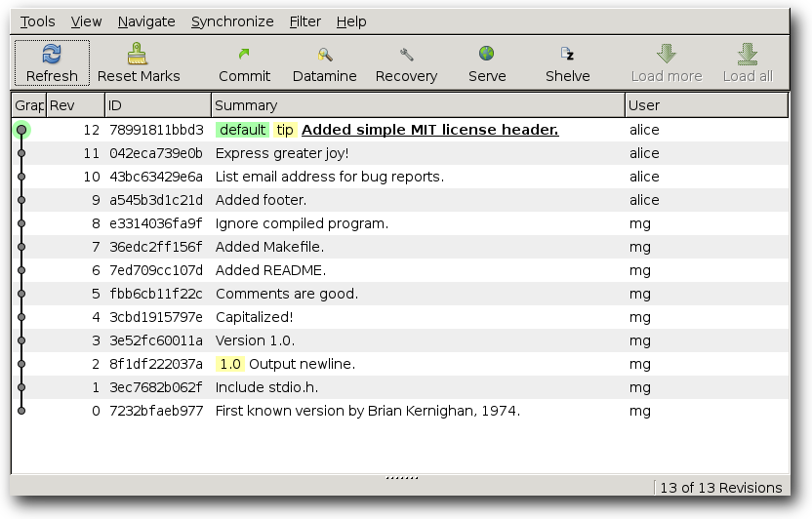Open the Filter menu

(305, 21)
